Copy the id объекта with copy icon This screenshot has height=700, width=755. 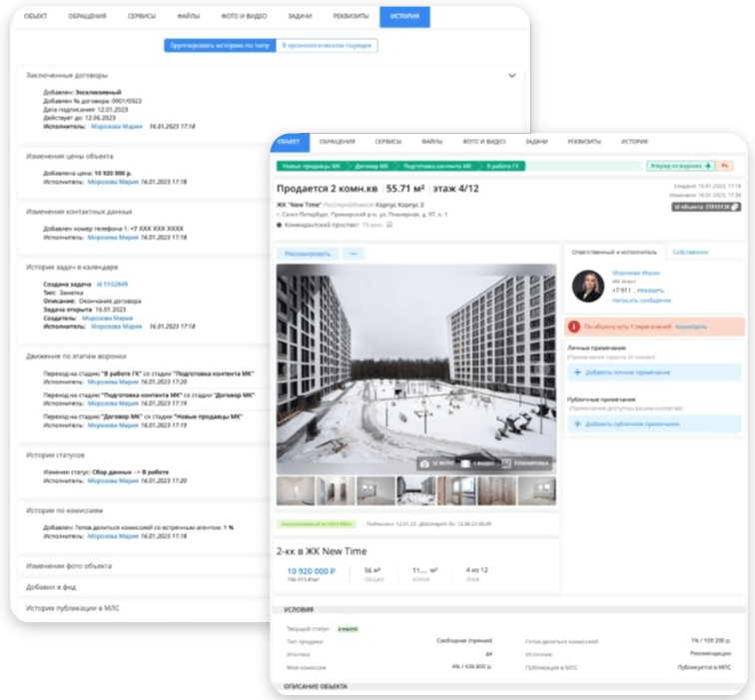coord(735,207)
